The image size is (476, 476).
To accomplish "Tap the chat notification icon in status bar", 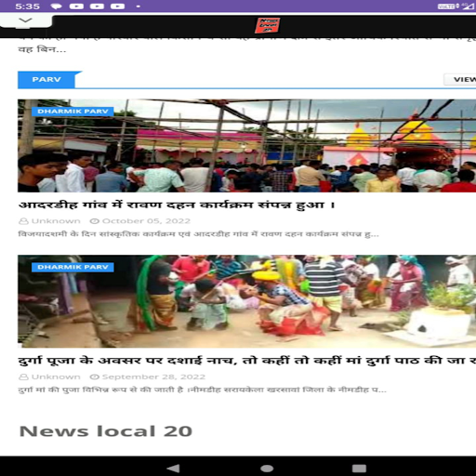I will coord(56,7).
